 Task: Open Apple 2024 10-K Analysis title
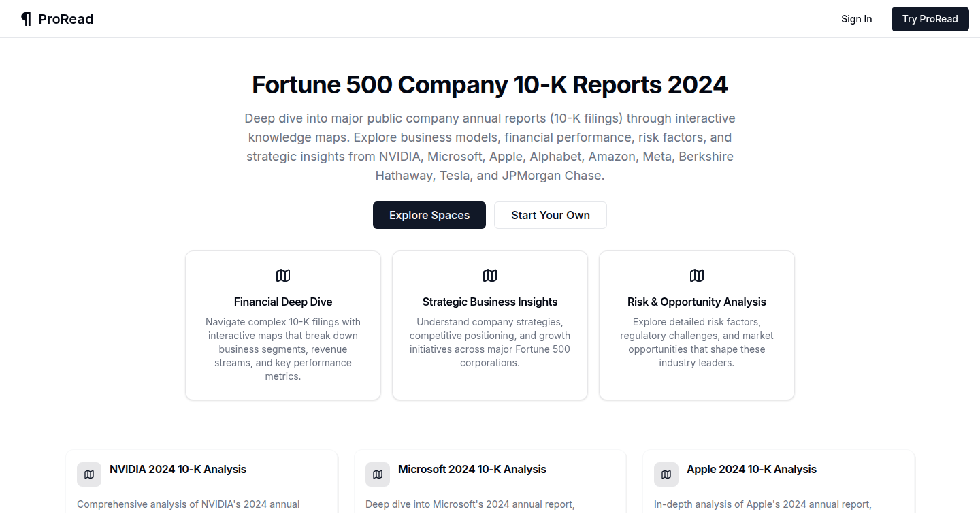tap(751, 469)
